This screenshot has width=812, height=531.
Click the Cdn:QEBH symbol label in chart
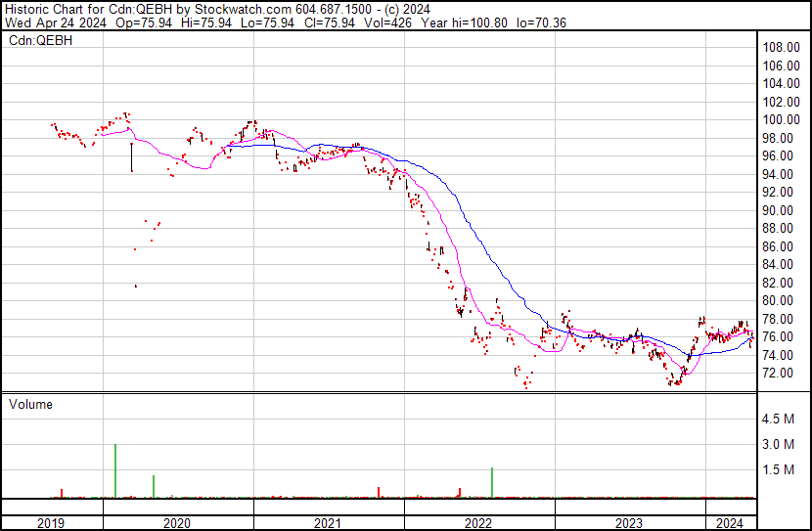pyautogui.click(x=40, y=40)
